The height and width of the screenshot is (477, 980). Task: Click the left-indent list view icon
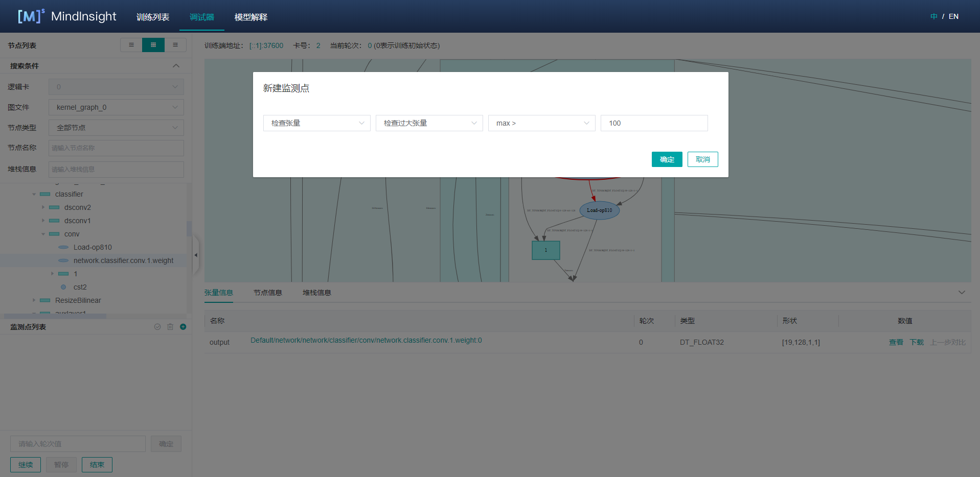pos(131,45)
